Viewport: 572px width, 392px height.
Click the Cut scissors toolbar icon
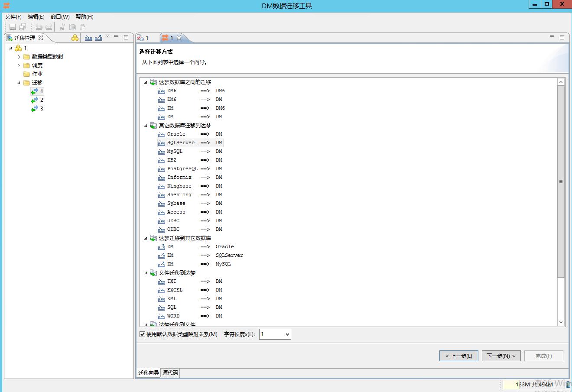[x=62, y=27]
